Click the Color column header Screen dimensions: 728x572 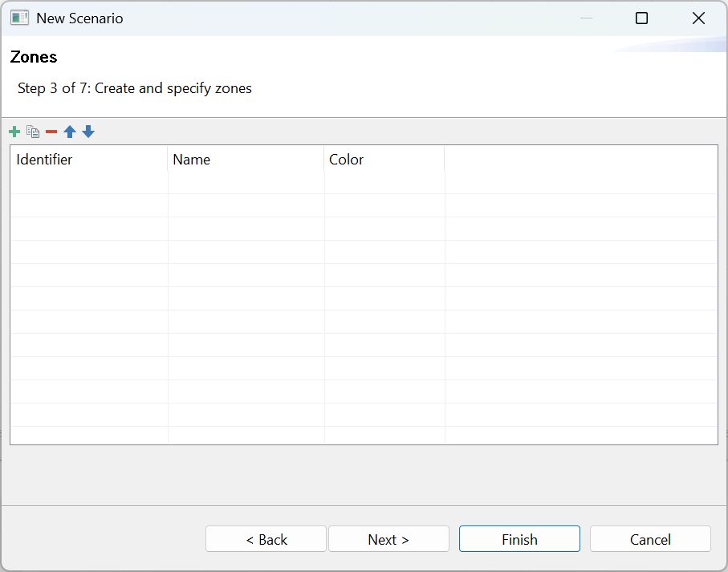tap(384, 159)
